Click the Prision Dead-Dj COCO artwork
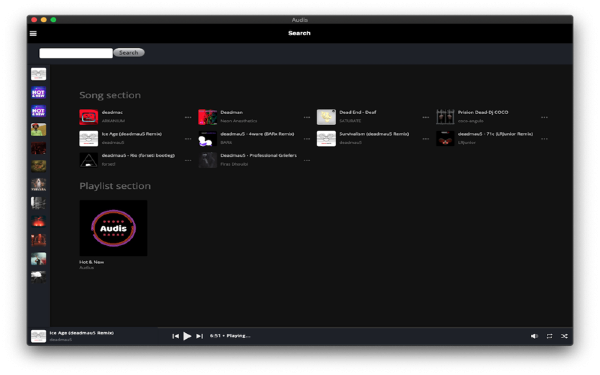 pos(445,117)
